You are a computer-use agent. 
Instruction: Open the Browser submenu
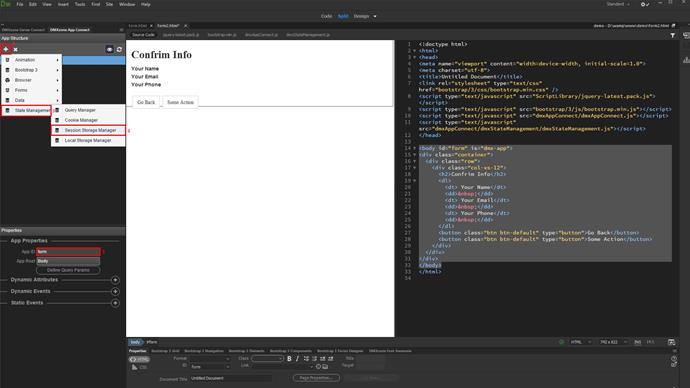[32, 80]
